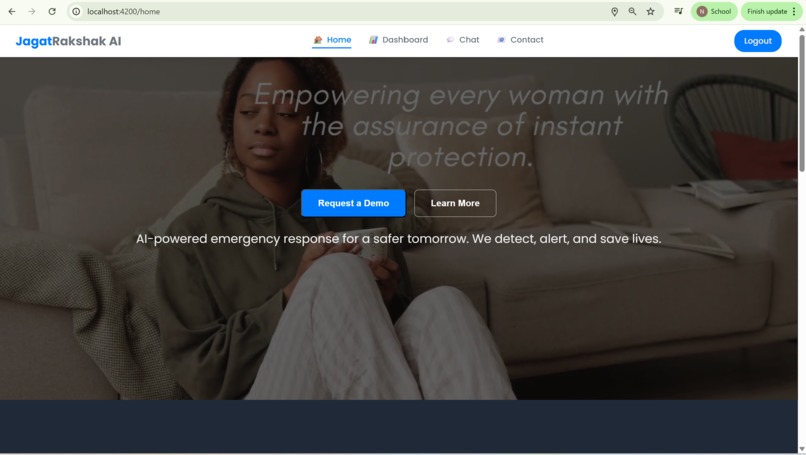
Task: Bookmark this page with the star icon
Action: pyautogui.click(x=650, y=11)
